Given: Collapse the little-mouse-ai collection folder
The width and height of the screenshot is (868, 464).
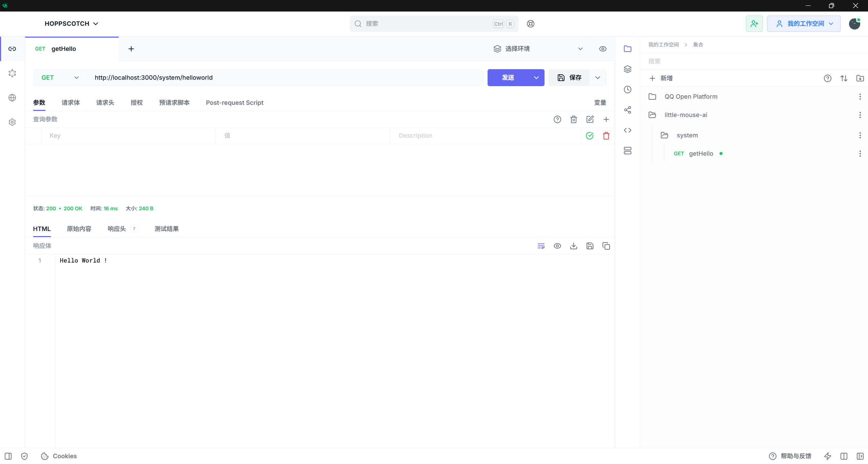Looking at the screenshot, I should point(686,115).
